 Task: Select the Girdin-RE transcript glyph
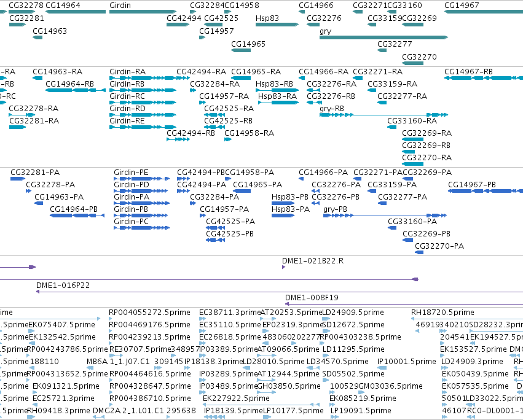coord(143,127)
